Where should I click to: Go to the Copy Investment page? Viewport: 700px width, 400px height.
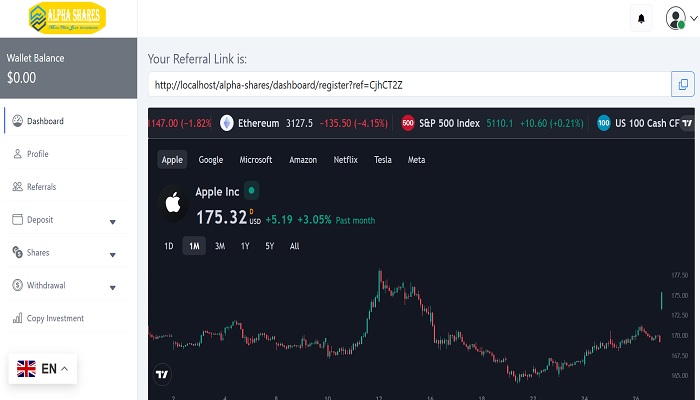pyautogui.click(x=55, y=318)
